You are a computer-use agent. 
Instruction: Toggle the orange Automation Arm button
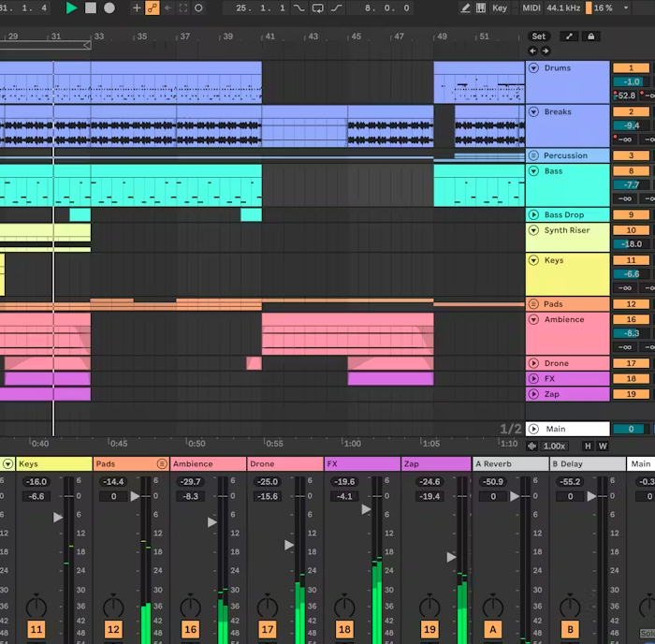click(152, 7)
